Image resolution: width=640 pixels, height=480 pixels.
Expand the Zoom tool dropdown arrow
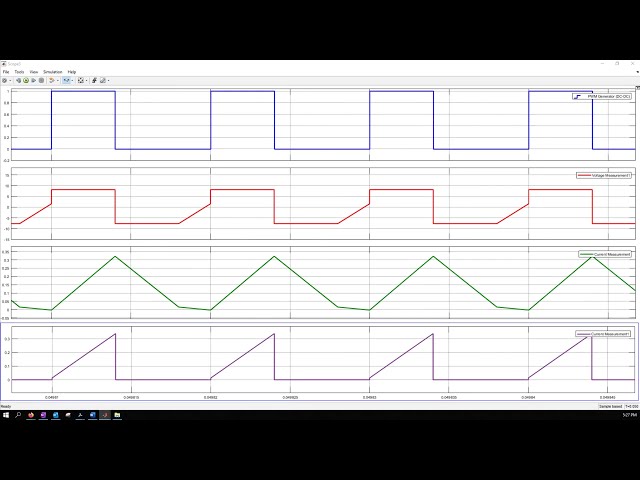(72, 80)
